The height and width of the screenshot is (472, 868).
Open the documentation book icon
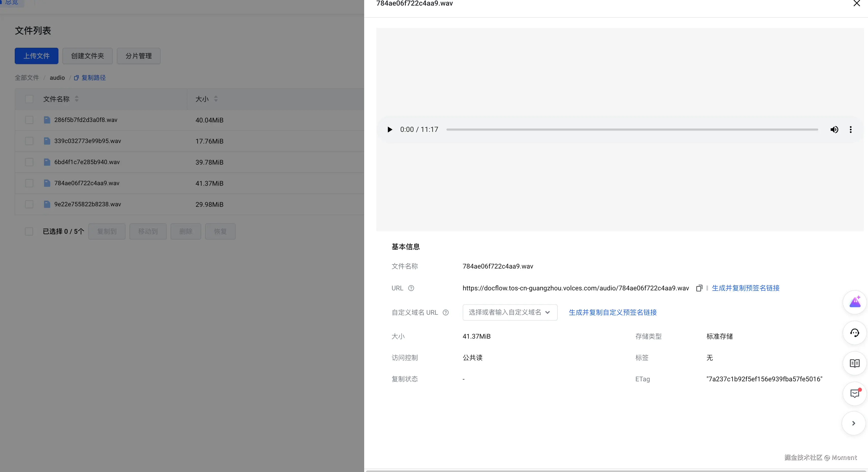pos(855,363)
